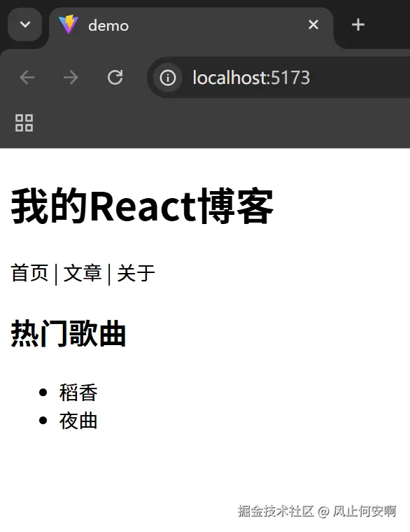Image resolution: width=410 pixels, height=532 pixels.
Task: Select the 夜曲 list item
Action: [78, 421]
